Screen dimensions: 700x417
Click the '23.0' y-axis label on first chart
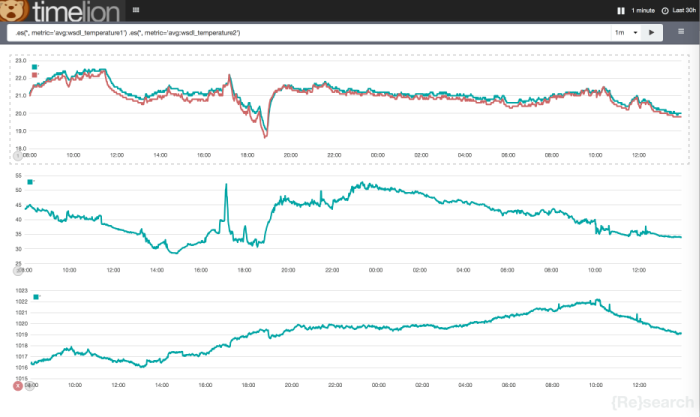point(21,60)
